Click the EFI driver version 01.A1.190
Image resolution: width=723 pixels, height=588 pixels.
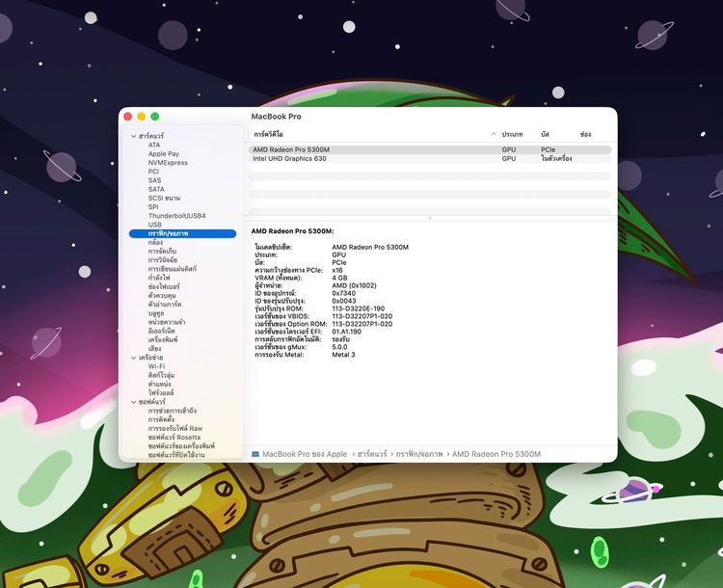[x=347, y=332]
